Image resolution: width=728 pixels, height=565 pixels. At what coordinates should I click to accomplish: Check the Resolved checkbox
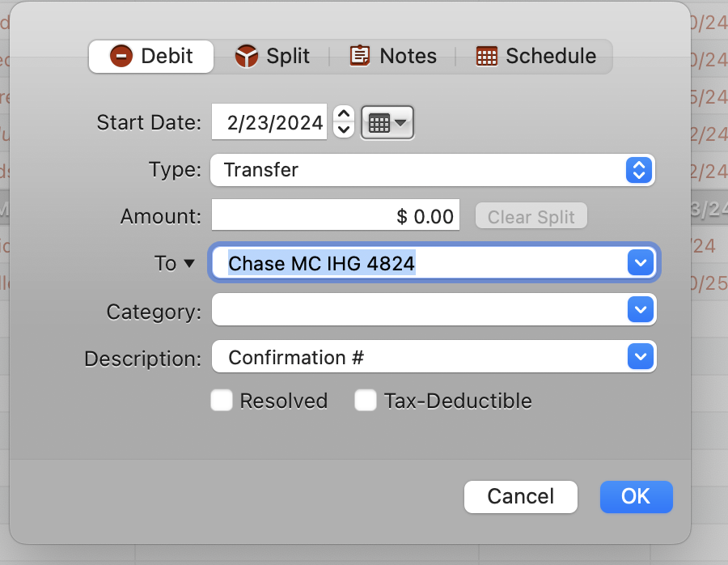222,401
